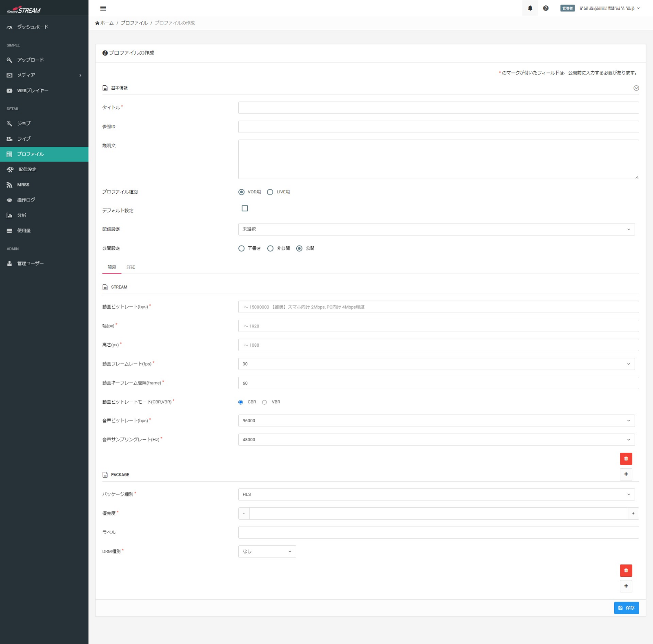Collapse the 基本情報 section chevron icon

click(x=636, y=88)
